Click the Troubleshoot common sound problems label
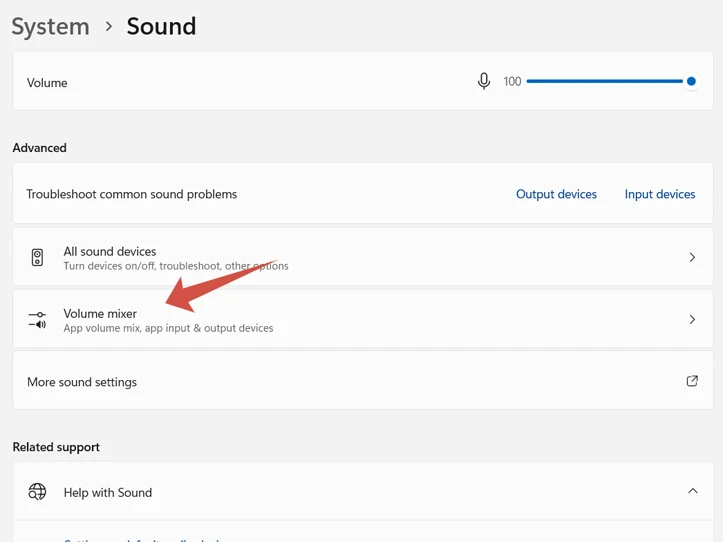The height and width of the screenshot is (542, 723). (x=132, y=194)
